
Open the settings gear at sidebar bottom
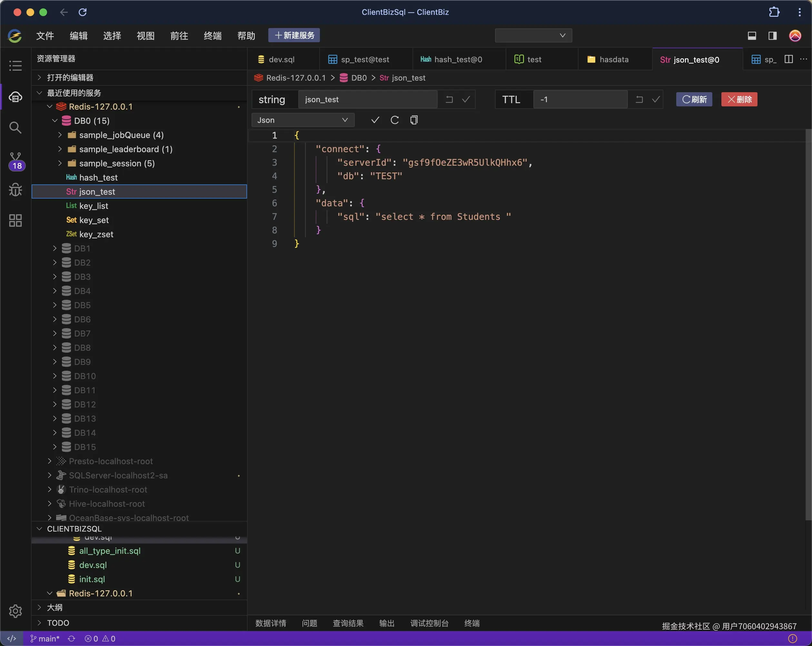point(15,611)
